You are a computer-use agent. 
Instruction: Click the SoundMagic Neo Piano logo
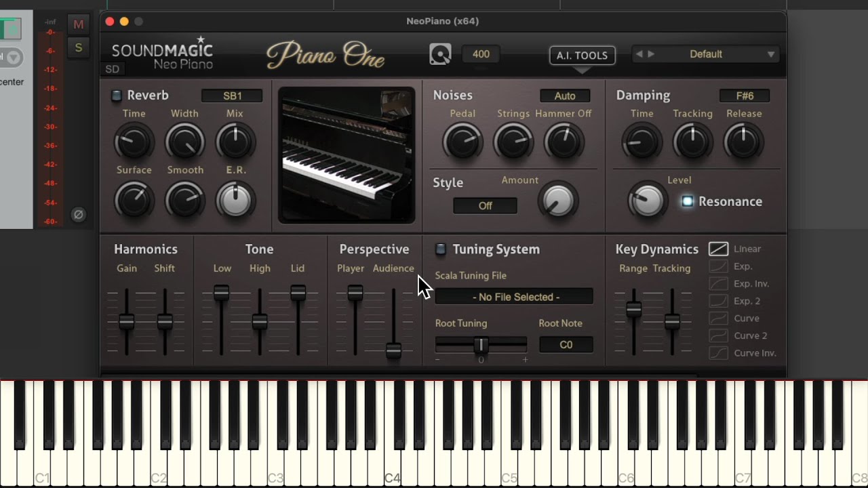coord(162,54)
